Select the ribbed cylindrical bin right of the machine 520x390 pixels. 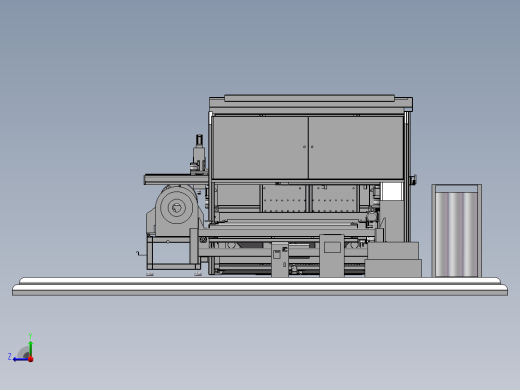pos(457,231)
